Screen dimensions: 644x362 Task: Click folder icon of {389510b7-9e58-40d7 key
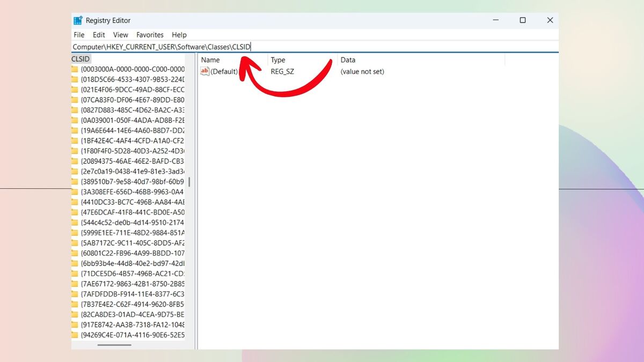pos(75,181)
